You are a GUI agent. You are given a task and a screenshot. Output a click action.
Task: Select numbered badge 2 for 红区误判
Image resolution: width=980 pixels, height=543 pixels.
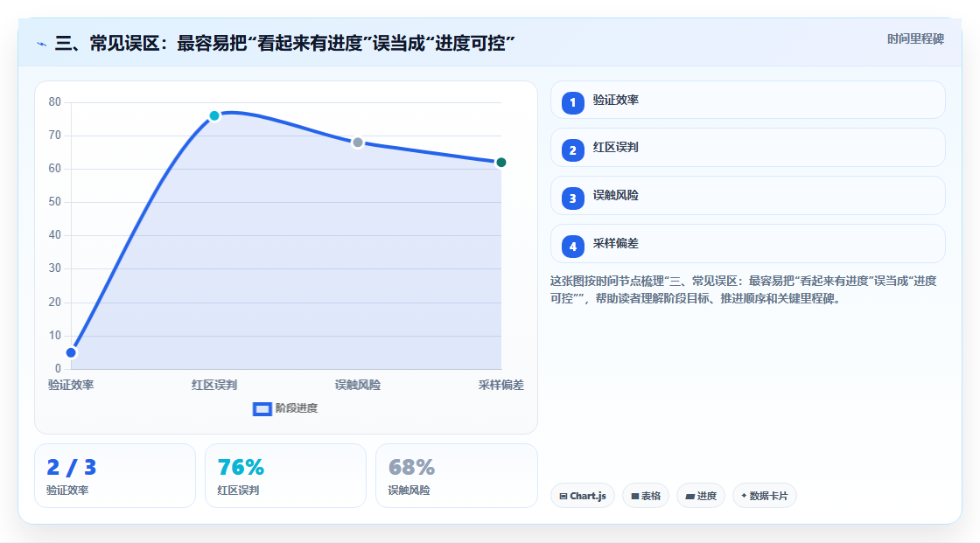click(572, 150)
